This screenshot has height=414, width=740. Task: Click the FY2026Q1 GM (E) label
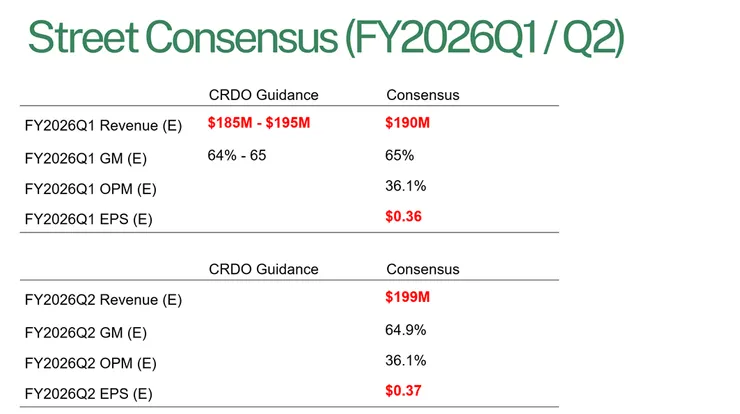pos(85,156)
